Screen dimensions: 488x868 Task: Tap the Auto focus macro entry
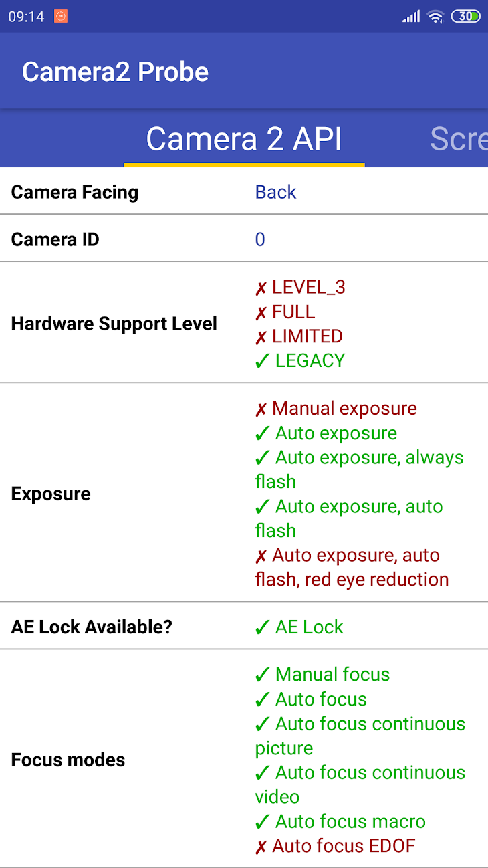(340, 821)
